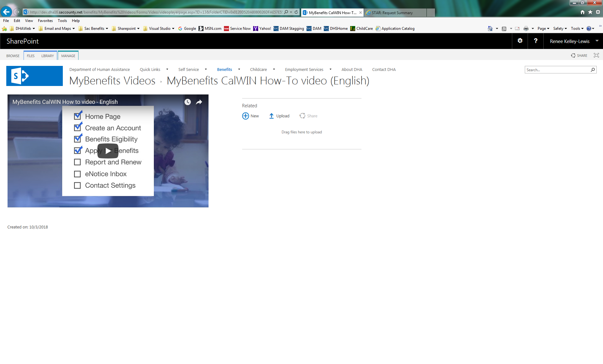Click the IE Help icon in command bar

pyautogui.click(x=589, y=29)
